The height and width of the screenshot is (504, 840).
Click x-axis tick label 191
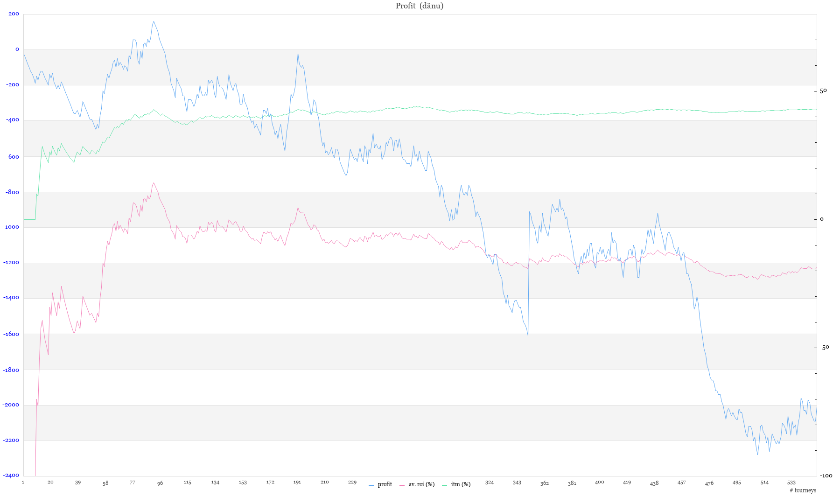point(297,483)
